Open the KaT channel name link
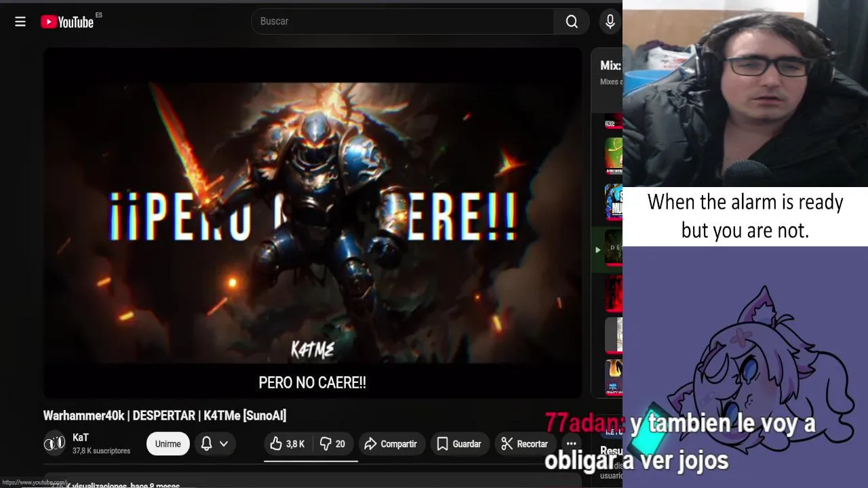The height and width of the screenshot is (488, 868). coord(80,438)
